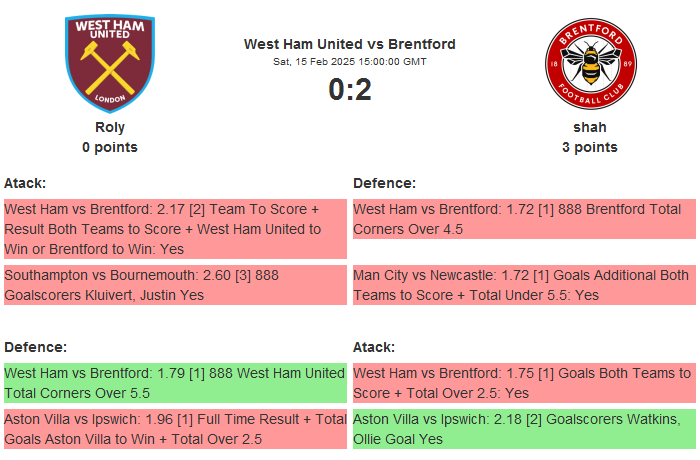Click shah's 3 points label
Screen dimensions: 700x460
pos(590,147)
